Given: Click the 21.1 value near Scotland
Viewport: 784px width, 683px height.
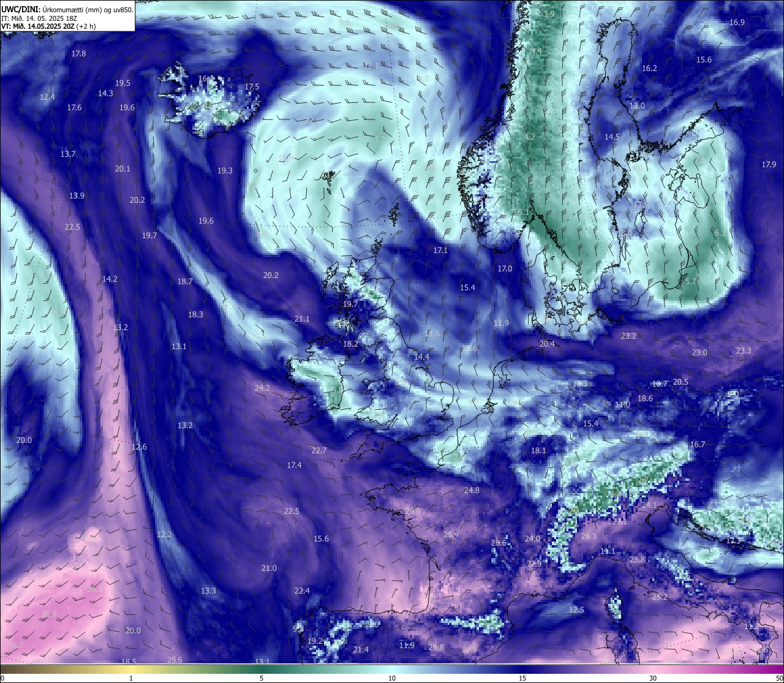Looking at the screenshot, I should [x=302, y=319].
